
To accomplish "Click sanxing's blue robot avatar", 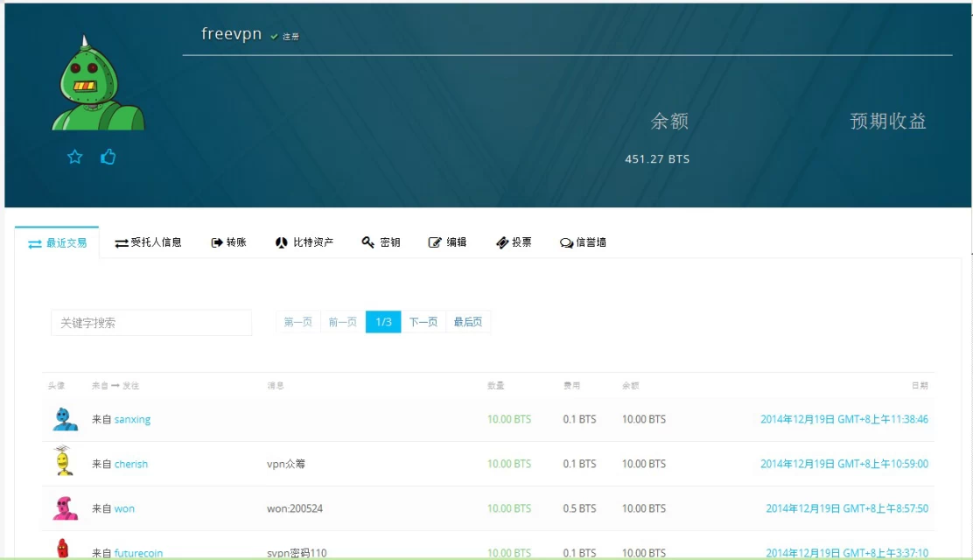I will [x=64, y=419].
